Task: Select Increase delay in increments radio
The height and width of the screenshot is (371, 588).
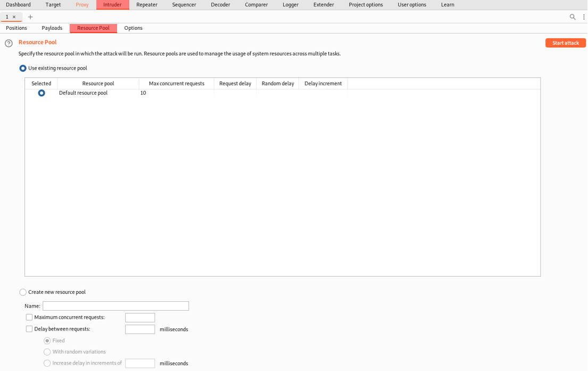Action: 47,363
